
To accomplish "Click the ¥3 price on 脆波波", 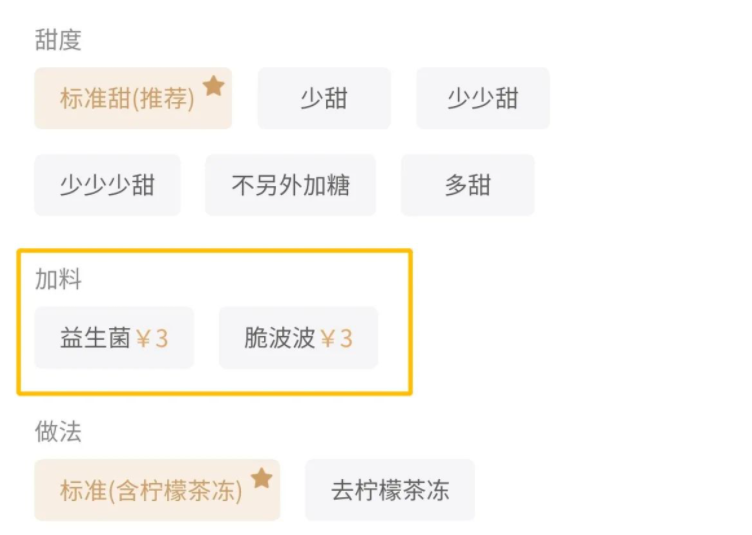I will click(x=337, y=338).
